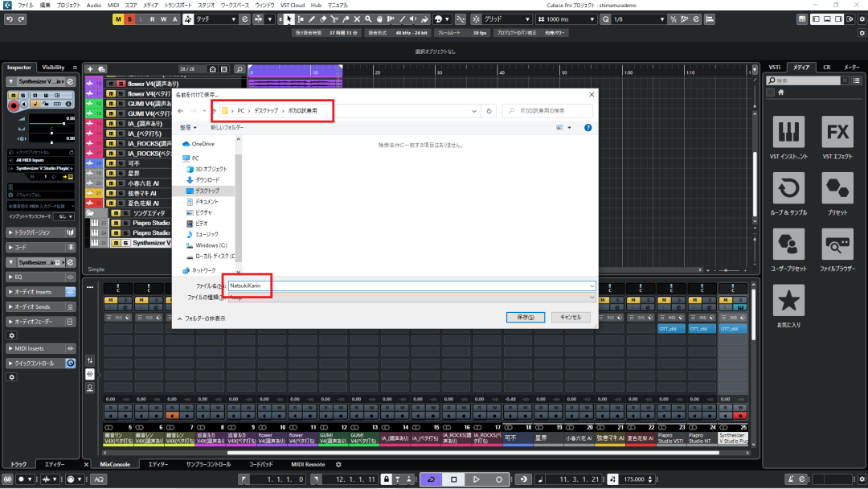Viewport: 868px width, 489px height.
Task: Open the ファイル menu
Action: 26,5
